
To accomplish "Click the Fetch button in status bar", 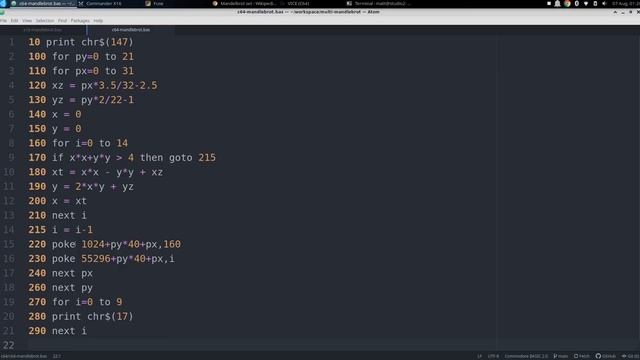I will [582, 356].
